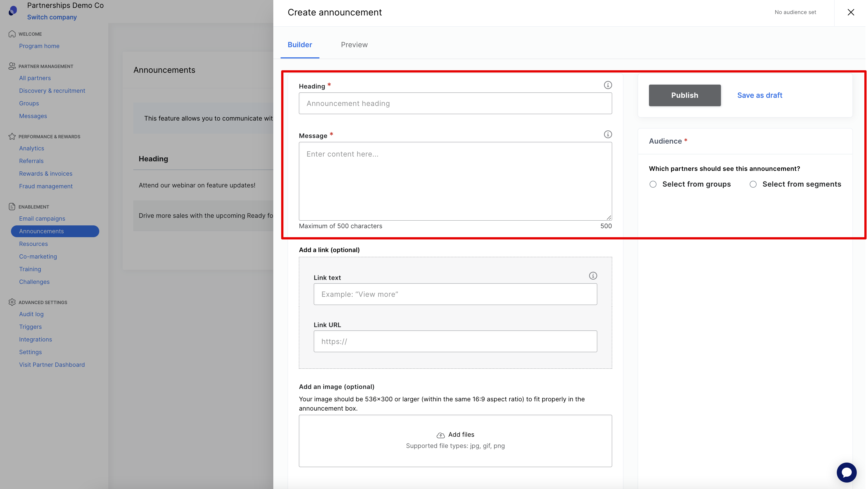Click the Enablement document icon
Viewport: 868px width, 489px height.
12,207
